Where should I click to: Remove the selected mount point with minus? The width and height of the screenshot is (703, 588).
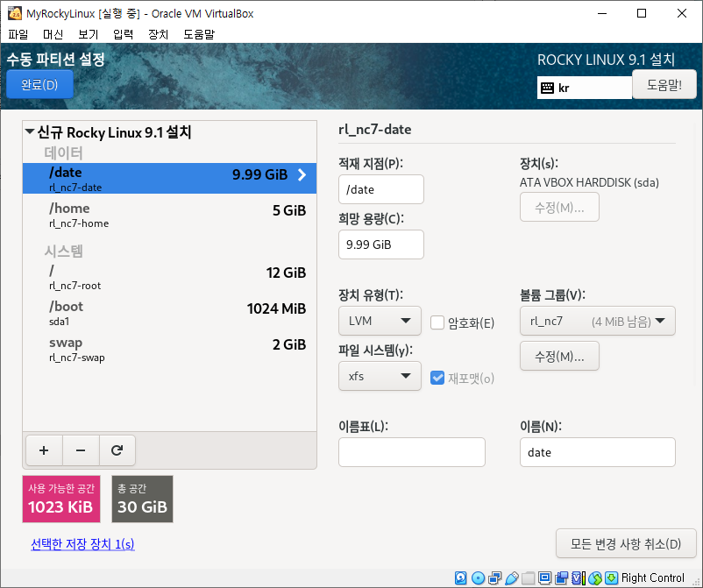[x=81, y=450]
